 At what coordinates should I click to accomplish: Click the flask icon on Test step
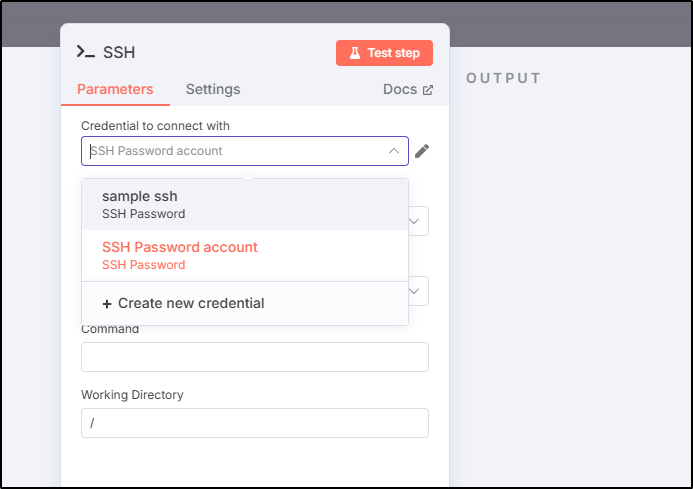[x=354, y=53]
